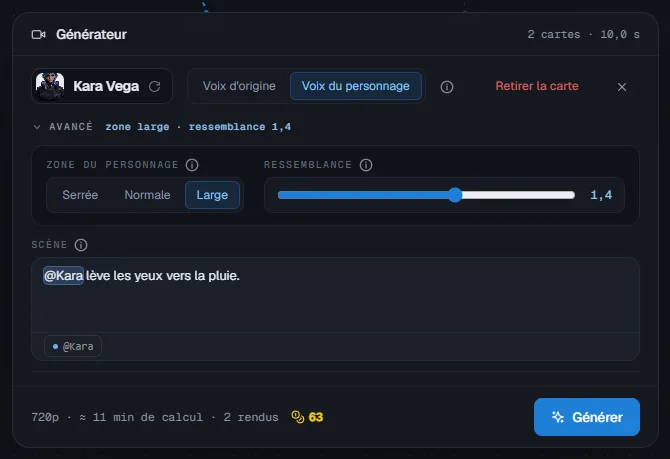This screenshot has width=670, height=459.
Task: Choose the Normale zone option
Action: [x=147, y=195]
